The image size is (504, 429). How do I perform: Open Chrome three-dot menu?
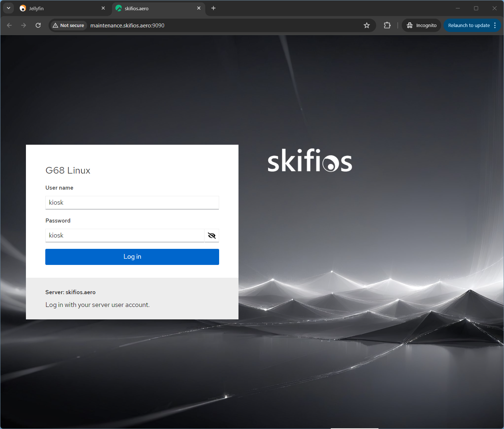495,25
